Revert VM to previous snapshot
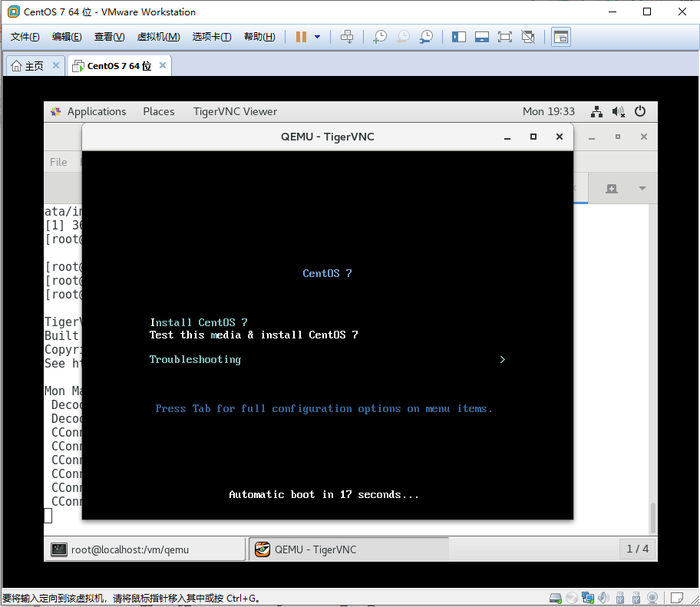 coord(403,37)
